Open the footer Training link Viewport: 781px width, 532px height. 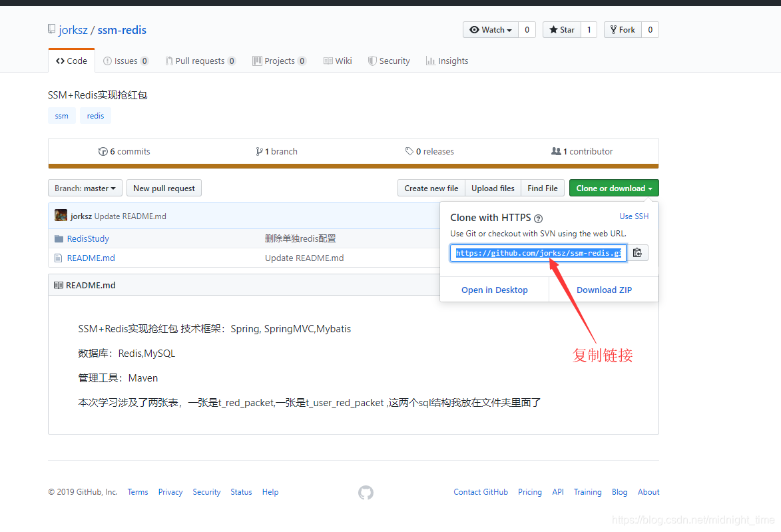[588, 492]
